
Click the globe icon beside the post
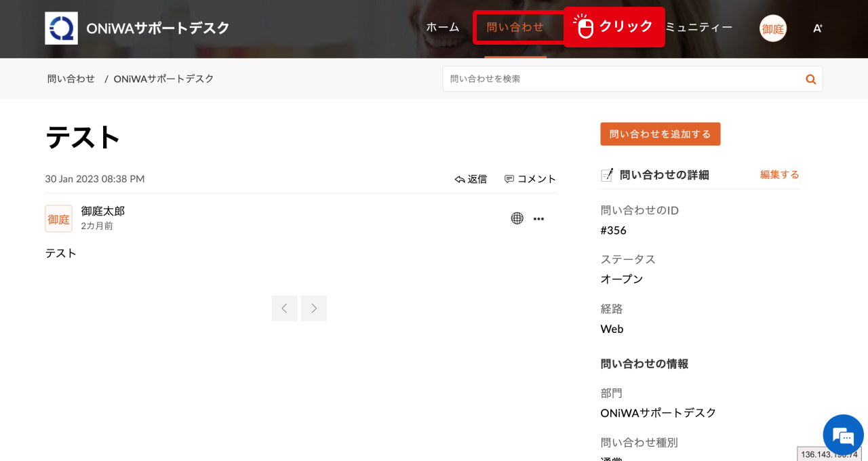click(517, 218)
